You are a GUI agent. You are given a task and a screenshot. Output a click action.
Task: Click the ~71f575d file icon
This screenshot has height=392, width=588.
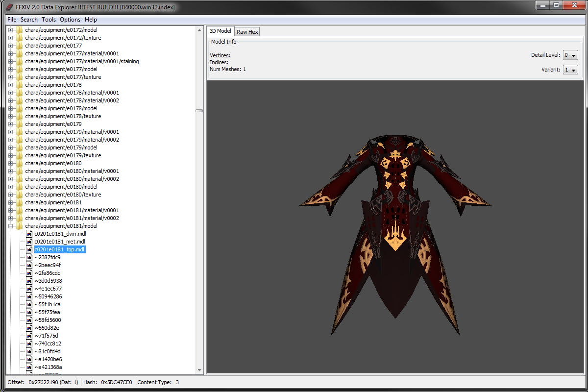[29, 336]
